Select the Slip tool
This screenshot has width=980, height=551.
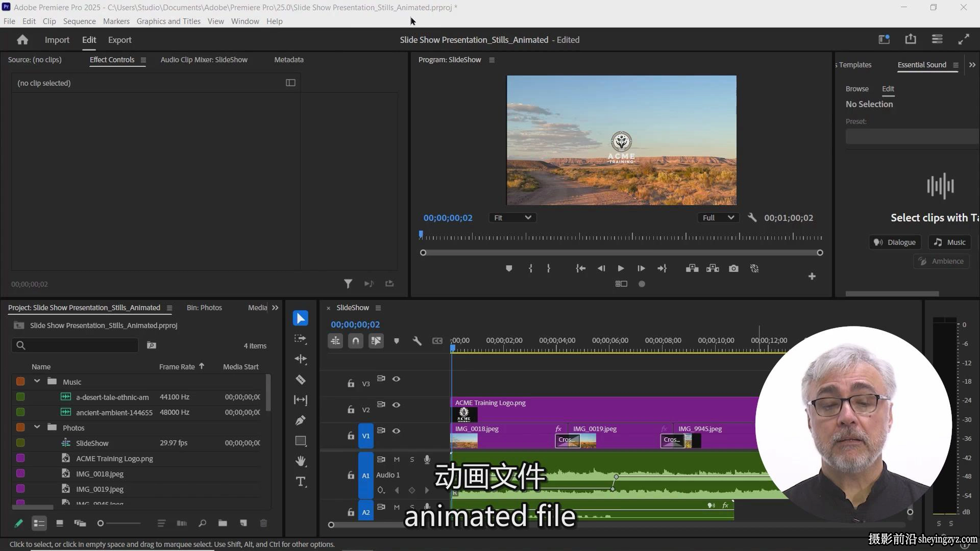[301, 400]
